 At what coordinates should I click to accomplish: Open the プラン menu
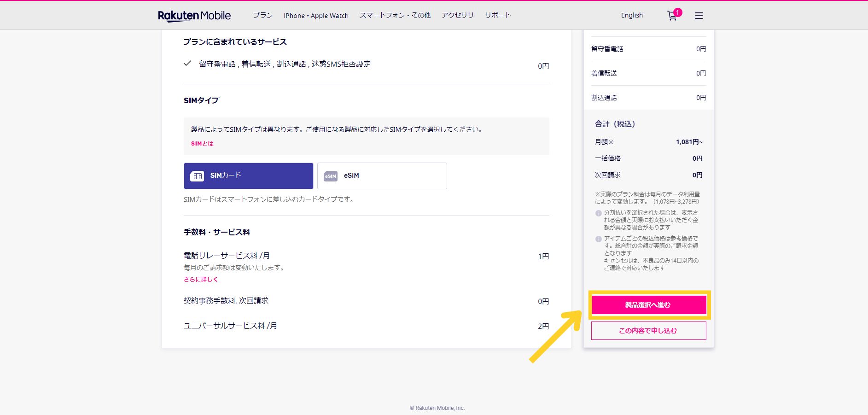pos(262,15)
